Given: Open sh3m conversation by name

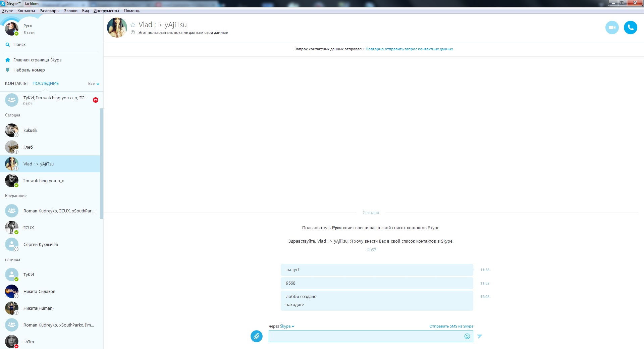Looking at the screenshot, I should (x=29, y=342).
